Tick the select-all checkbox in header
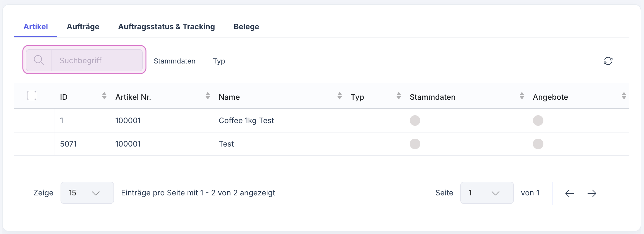This screenshot has width=644, height=234. point(32,96)
